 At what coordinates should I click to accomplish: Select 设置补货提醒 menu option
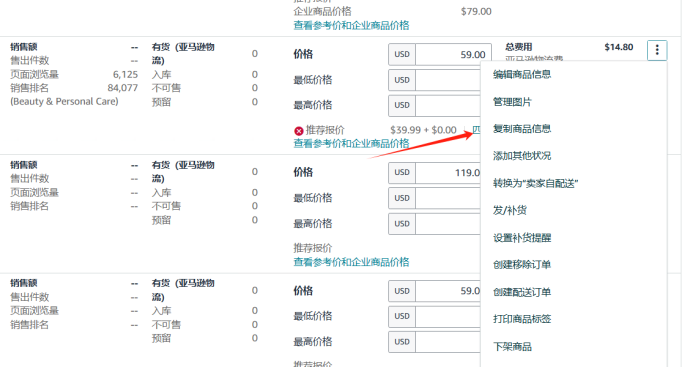pos(522,238)
